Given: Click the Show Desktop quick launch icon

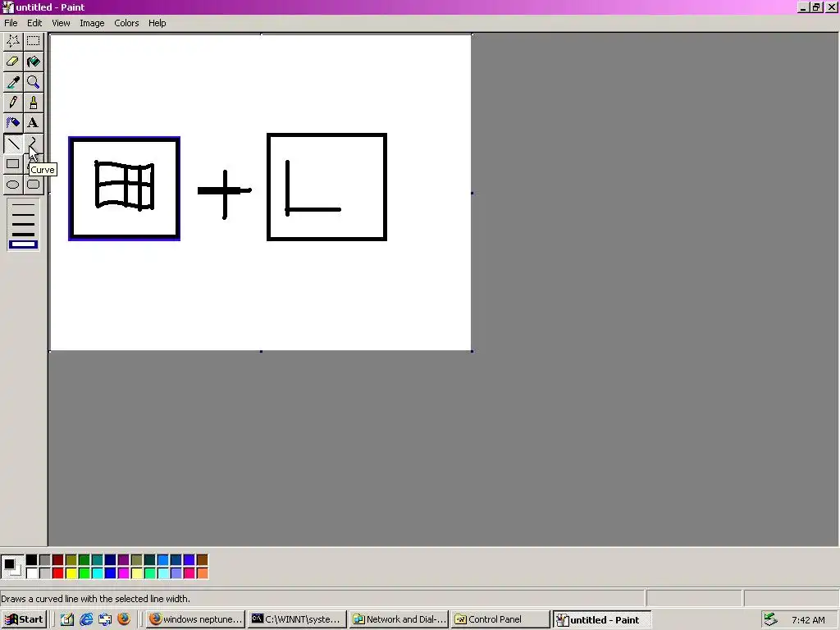Looking at the screenshot, I should [67, 619].
